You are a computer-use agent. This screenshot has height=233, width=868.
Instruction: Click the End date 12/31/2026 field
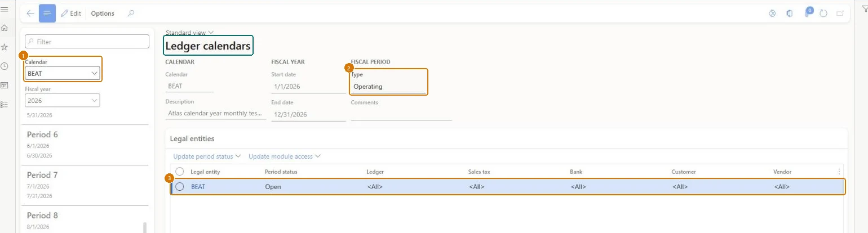[308, 114]
